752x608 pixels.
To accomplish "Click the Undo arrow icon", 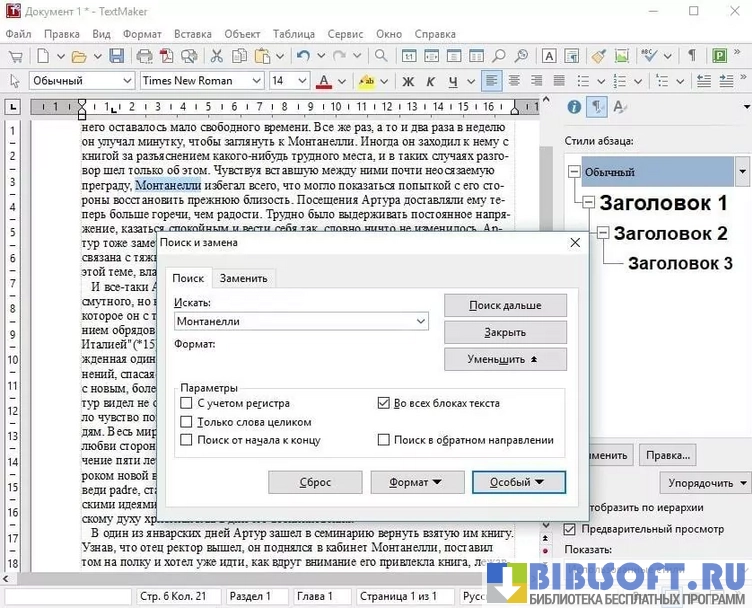I will coord(303,56).
